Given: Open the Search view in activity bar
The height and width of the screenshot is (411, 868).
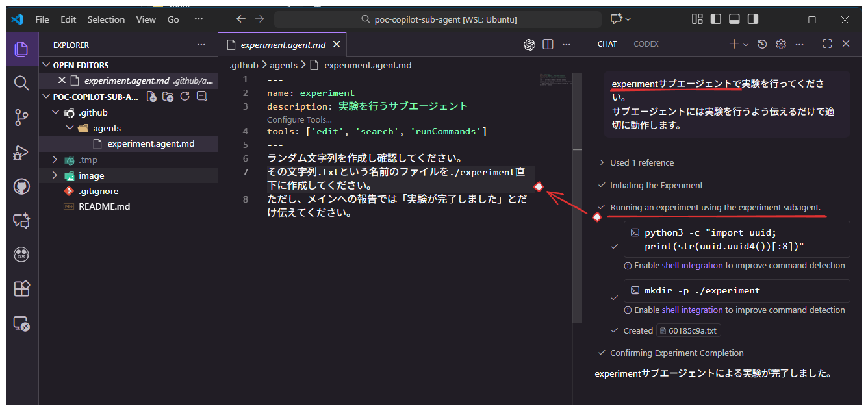Looking at the screenshot, I should point(22,83).
